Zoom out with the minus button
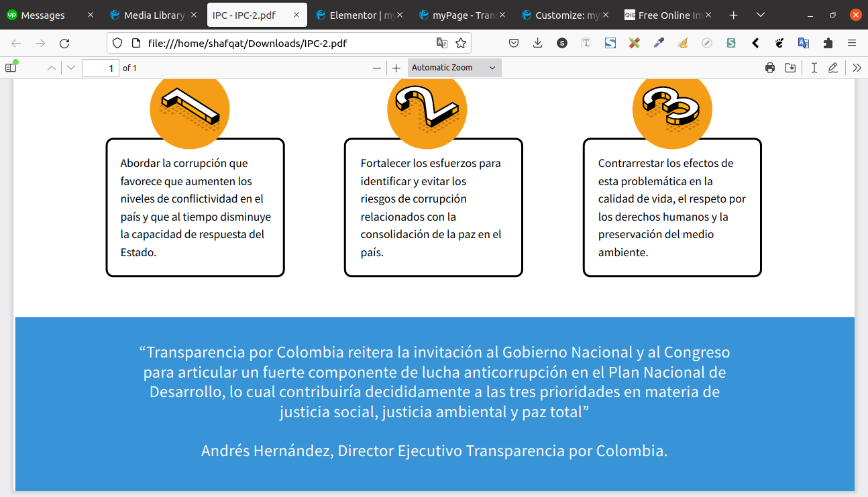Image resolution: width=868 pixels, height=497 pixels. click(377, 68)
